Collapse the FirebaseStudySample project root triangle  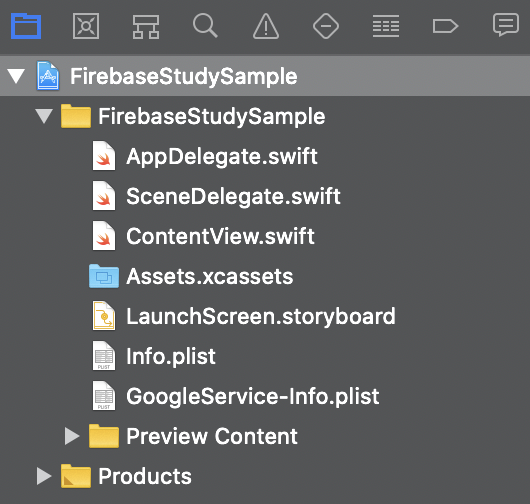coord(16,76)
